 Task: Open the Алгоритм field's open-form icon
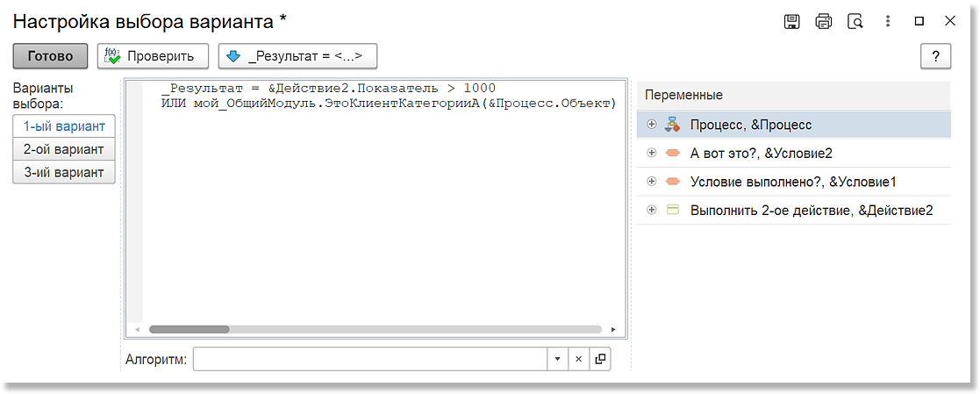600,359
